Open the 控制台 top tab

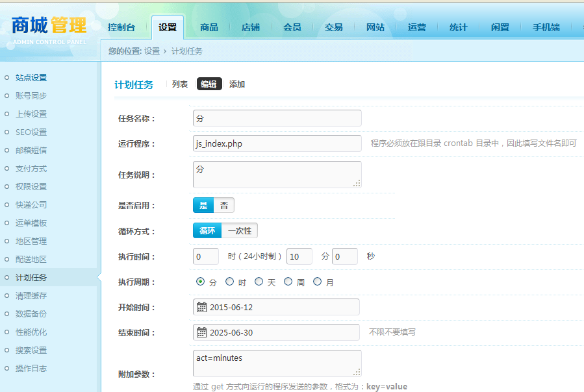point(121,27)
